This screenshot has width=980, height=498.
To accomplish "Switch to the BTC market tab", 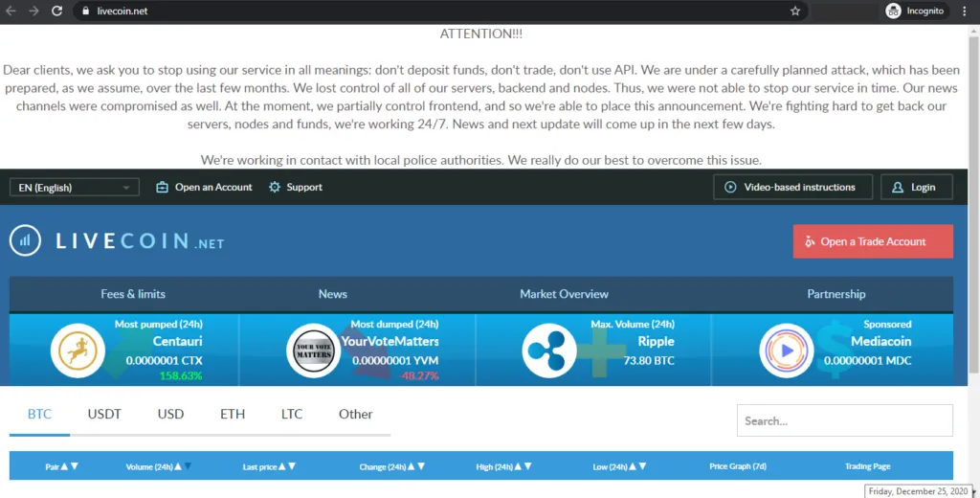I will click(x=39, y=414).
